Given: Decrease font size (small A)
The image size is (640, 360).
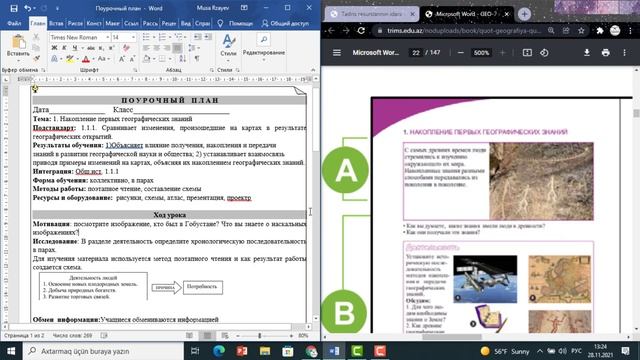Looking at the screenshot, I should [132, 59].
